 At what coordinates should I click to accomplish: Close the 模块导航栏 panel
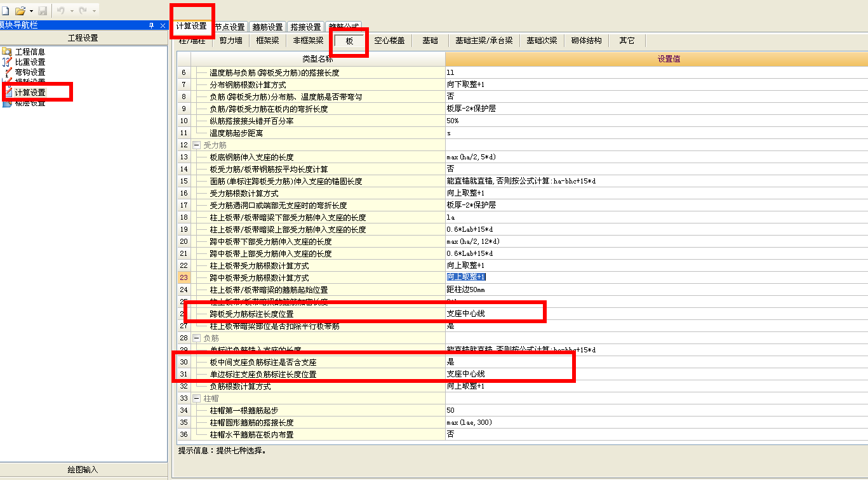click(x=163, y=25)
